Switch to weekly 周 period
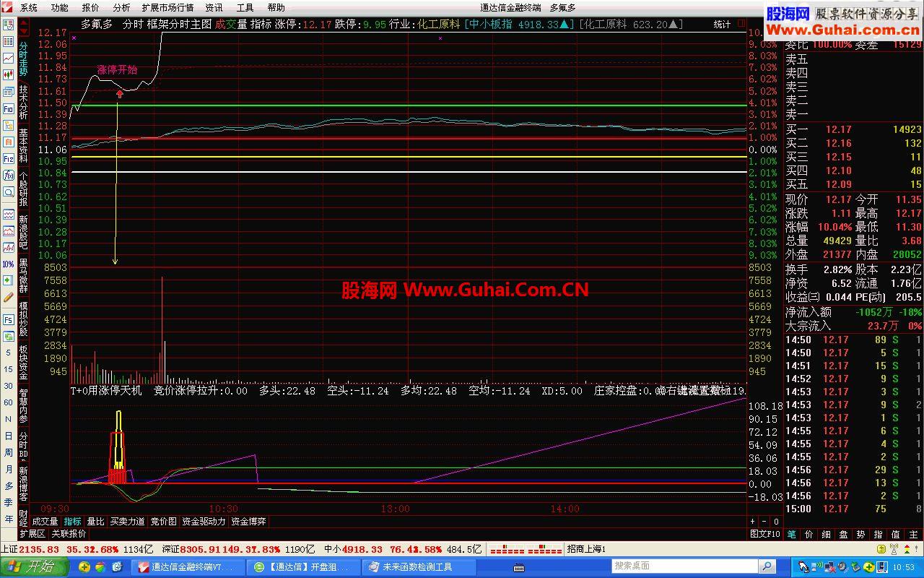 [x=8, y=453]
